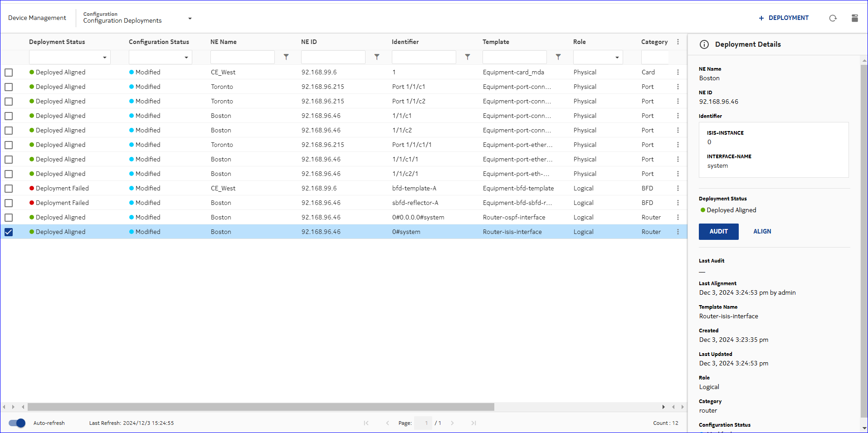Expand the Role filter dropdown
This screenshot has height=433, width=868.
598,58
